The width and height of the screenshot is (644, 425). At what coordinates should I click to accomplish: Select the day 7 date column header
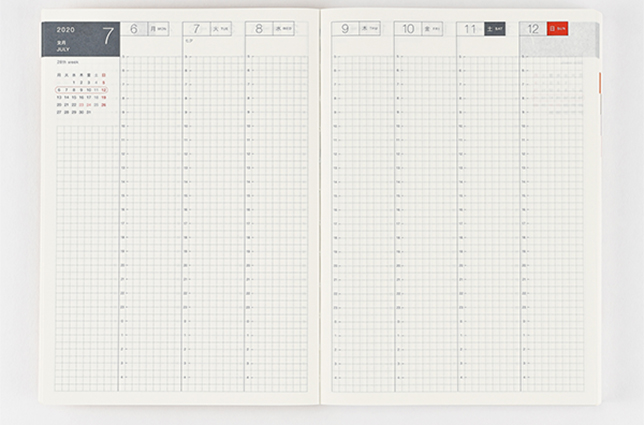click(196, 29)
